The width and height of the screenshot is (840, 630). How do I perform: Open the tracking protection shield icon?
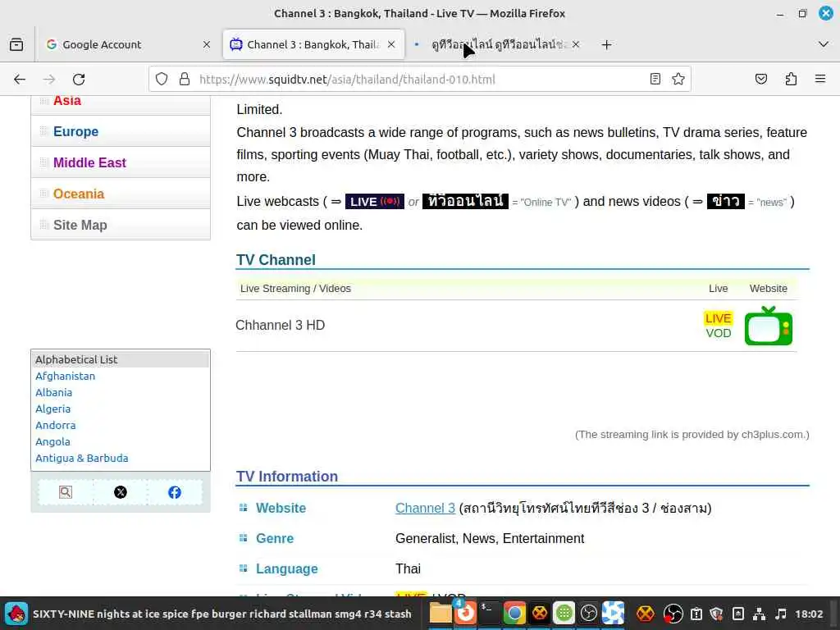tap(162, 80)
